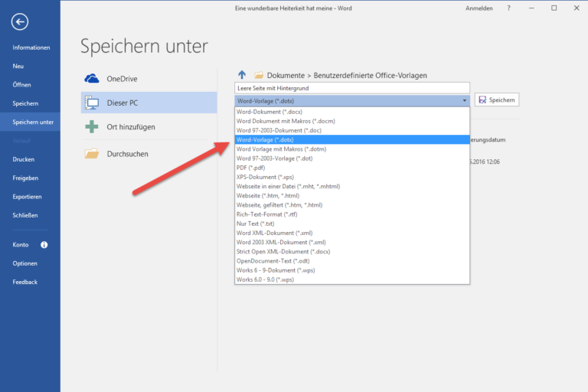
Task: Select Word Dokument mit Makros (*.docm)
Action: 352,121
